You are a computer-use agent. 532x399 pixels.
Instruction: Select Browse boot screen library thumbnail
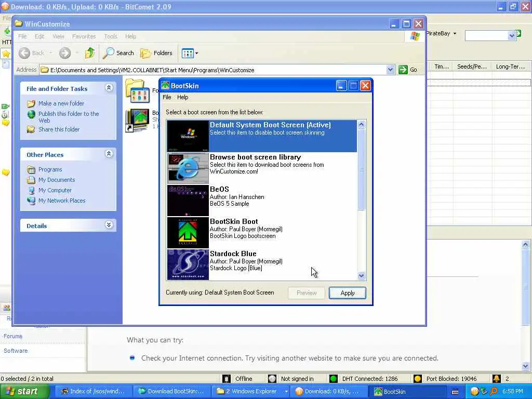click(188, 168)
